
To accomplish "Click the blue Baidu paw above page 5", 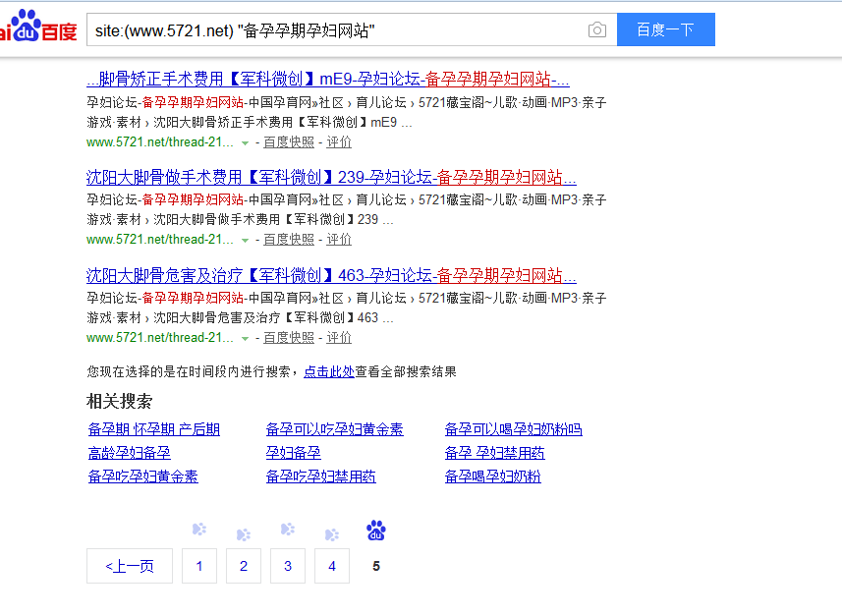I will [376, 530].
